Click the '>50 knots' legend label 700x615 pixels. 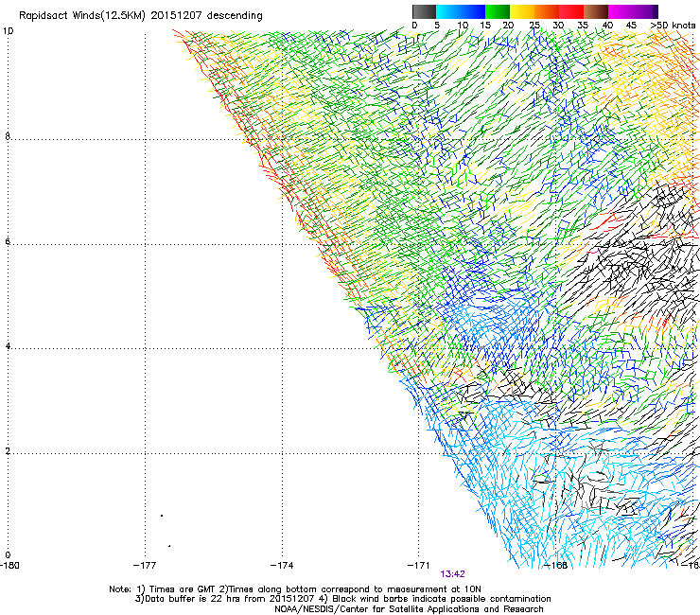(673, 26)
